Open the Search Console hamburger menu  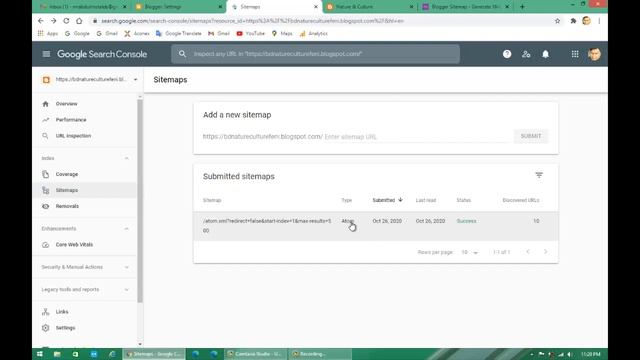point(46,54)
